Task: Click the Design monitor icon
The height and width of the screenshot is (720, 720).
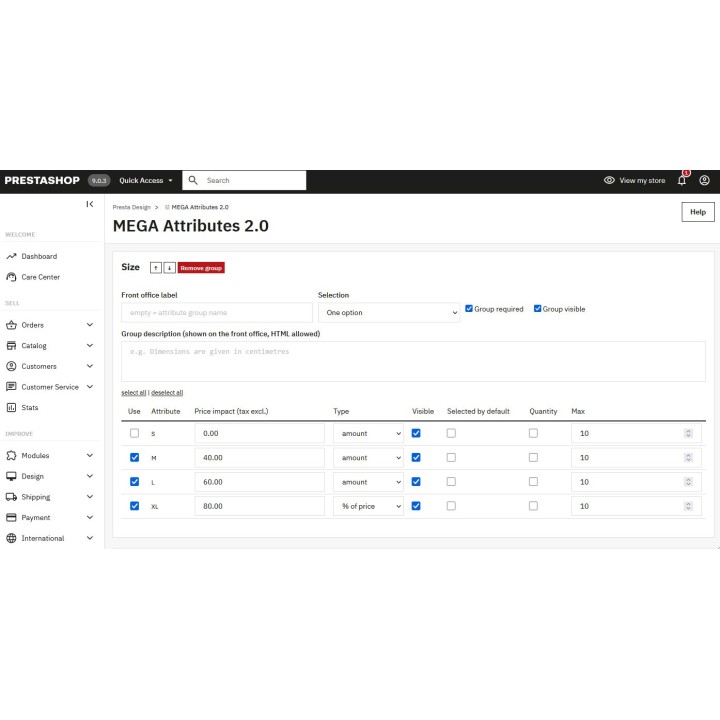Action: click(x=11, y=476)
